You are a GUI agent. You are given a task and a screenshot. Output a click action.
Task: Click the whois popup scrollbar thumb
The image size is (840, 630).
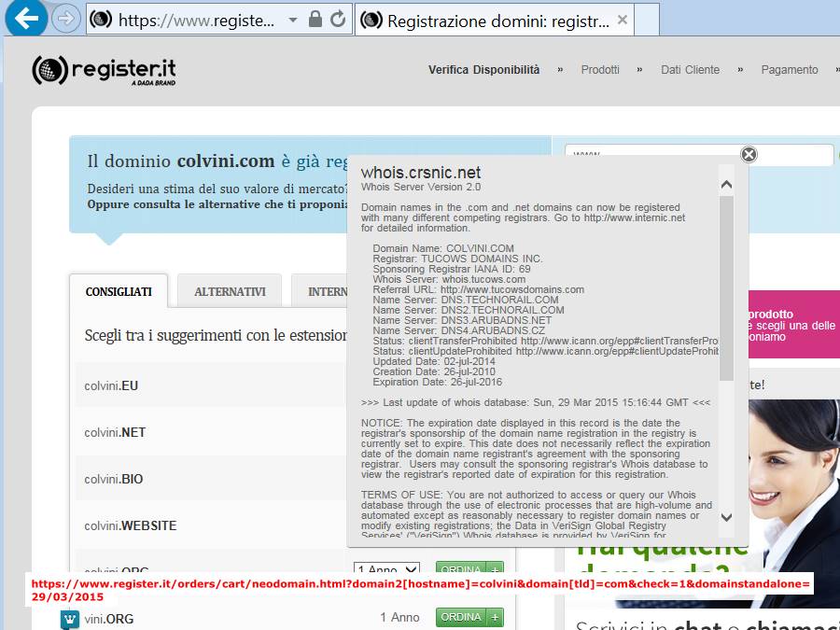726,288
